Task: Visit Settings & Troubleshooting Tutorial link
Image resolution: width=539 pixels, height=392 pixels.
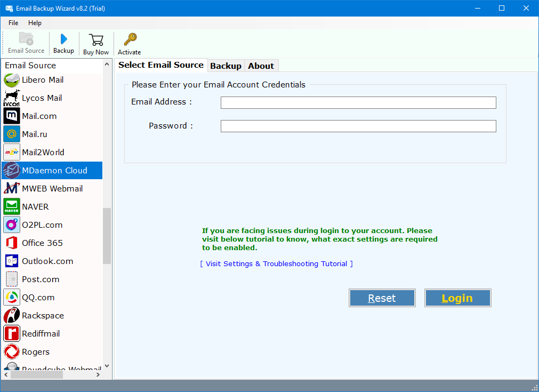Action: [x=276, y=264]
